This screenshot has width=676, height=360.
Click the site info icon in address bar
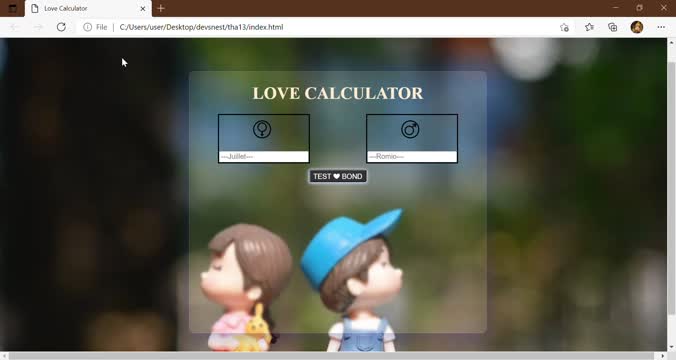(88, 27)
